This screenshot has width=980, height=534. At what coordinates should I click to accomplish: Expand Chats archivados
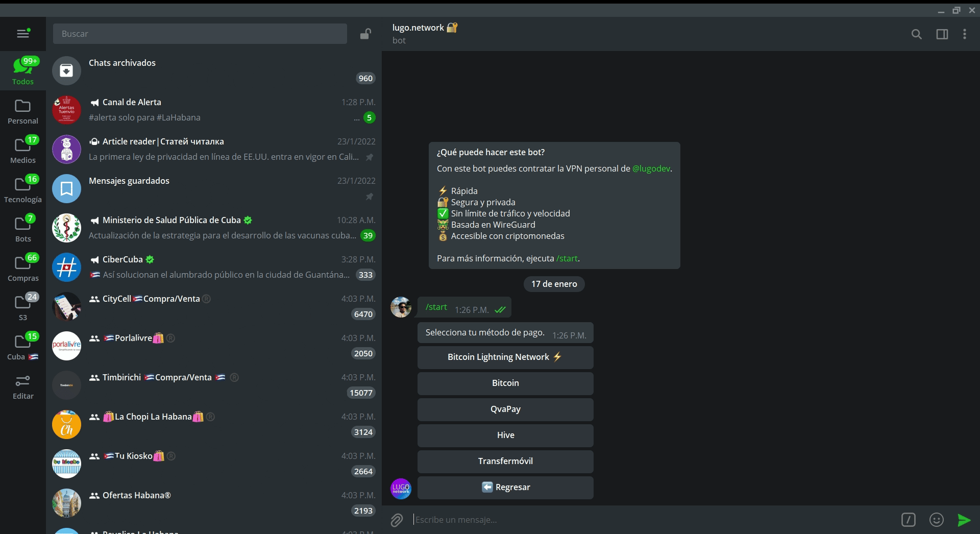(214, 70)
